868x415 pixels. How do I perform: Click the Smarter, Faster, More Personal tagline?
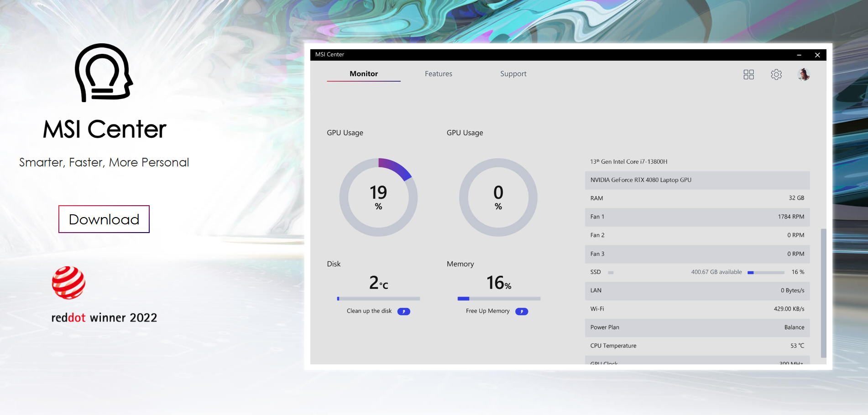point(104,162)
